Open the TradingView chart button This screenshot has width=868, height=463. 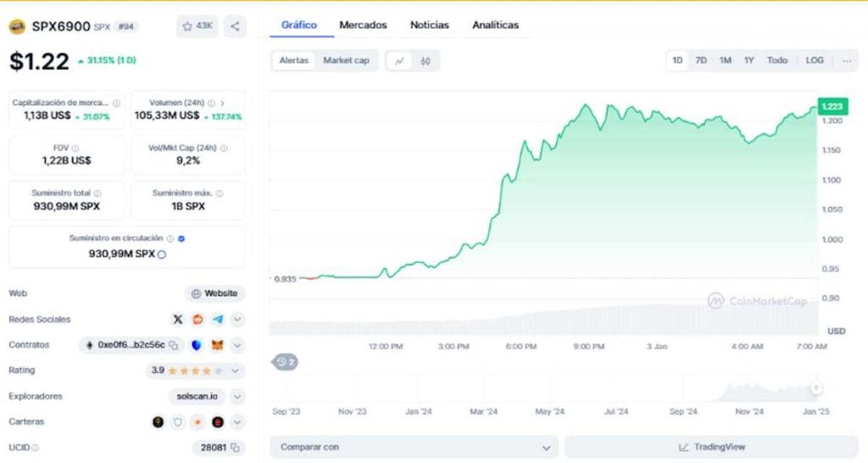[711, 448]
